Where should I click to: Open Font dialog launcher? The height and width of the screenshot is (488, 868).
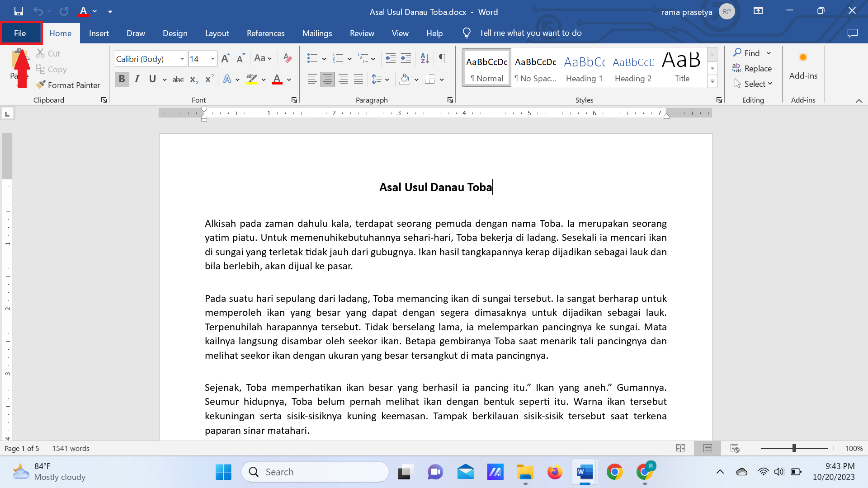coord(294,100)
